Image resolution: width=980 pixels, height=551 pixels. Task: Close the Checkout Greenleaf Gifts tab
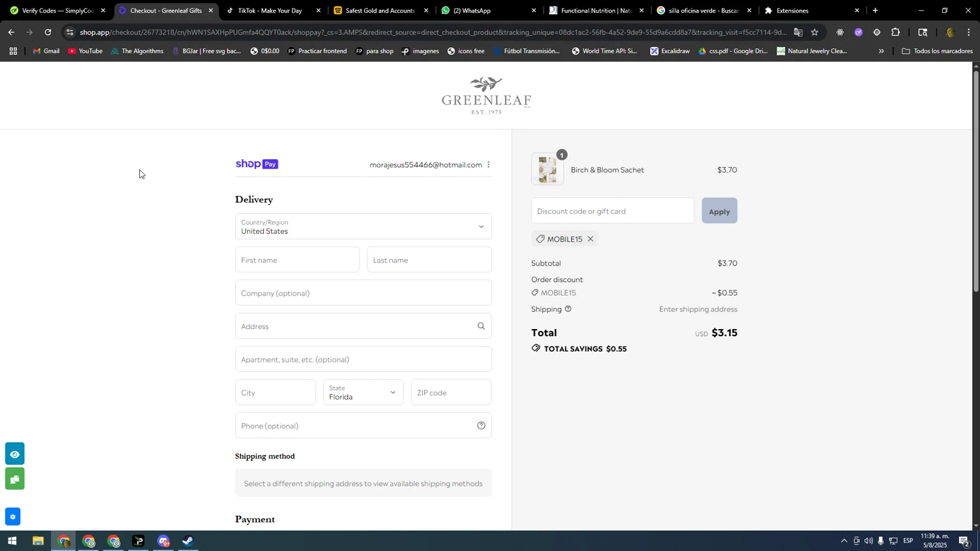[x=210, y=10]
